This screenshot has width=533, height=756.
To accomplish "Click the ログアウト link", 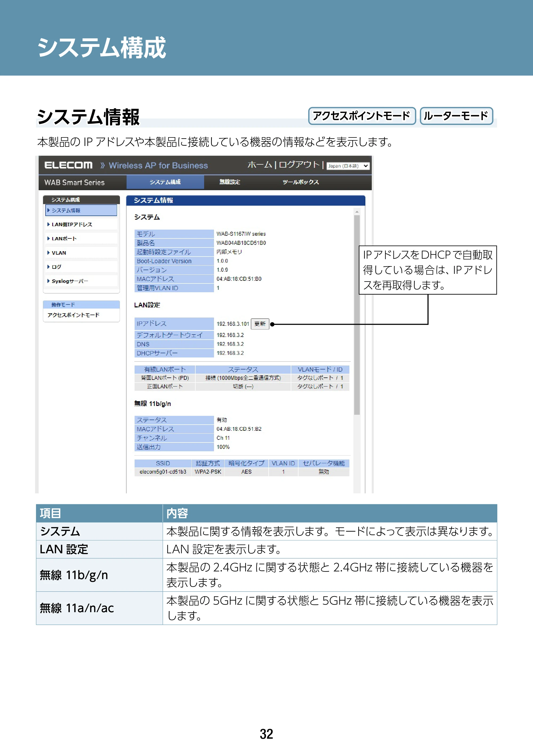I will [299, 165].
